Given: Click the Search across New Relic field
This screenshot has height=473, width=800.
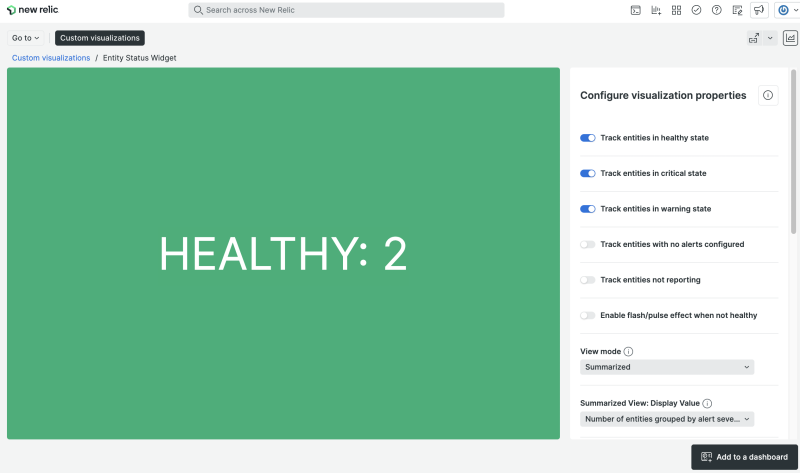Looking at the screenshot, I should (346, 10).
